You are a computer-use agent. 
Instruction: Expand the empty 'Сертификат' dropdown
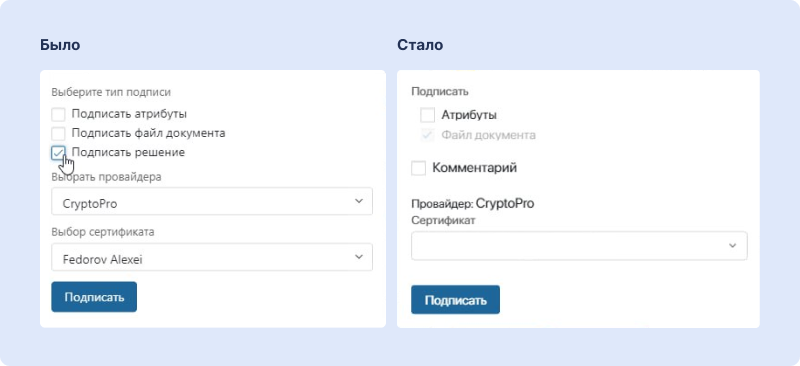[579, 246]
